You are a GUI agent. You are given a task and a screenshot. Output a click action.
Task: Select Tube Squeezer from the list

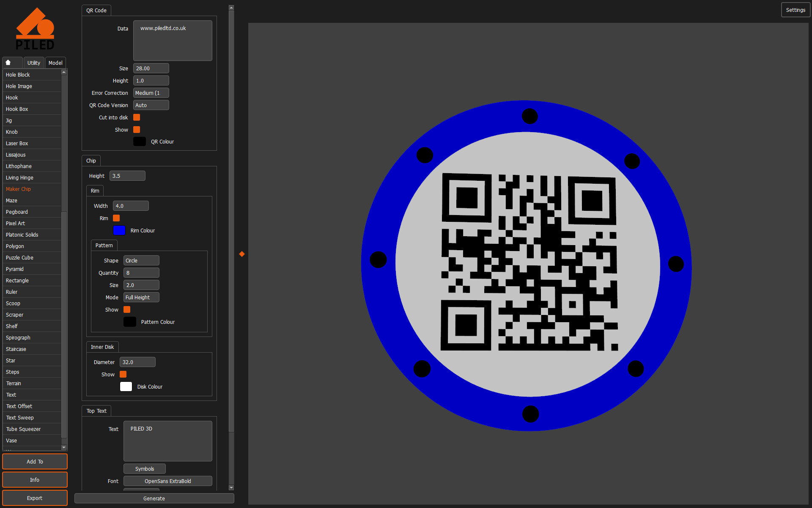point(32,429)
